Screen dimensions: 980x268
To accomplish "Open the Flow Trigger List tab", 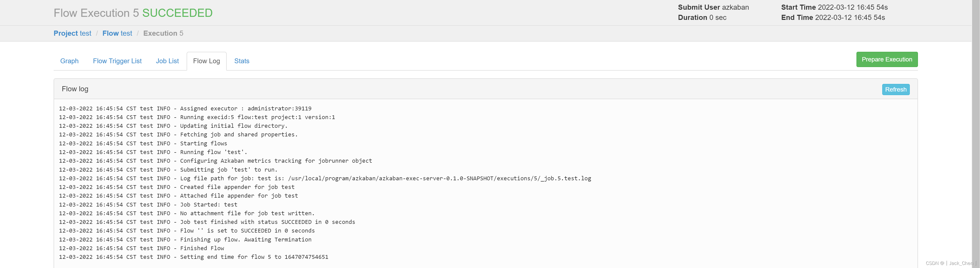I will coord(117,61).
